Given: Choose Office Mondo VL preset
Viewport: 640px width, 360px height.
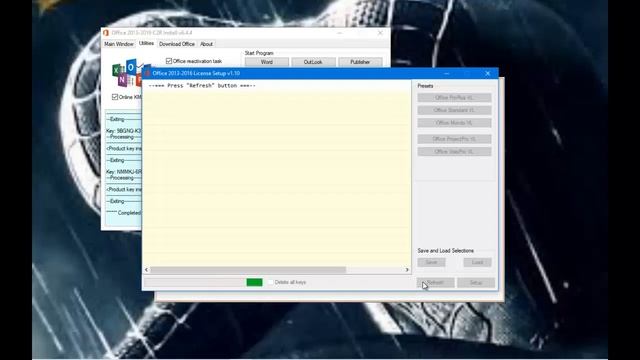Looking at the screenshot, I should [x=454, y=123].
